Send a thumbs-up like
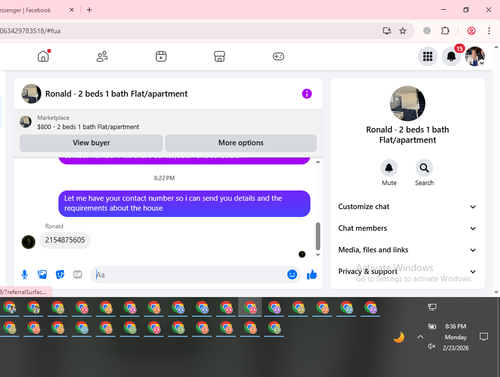This screenshot has width=500, height=377. pos(312,275)
